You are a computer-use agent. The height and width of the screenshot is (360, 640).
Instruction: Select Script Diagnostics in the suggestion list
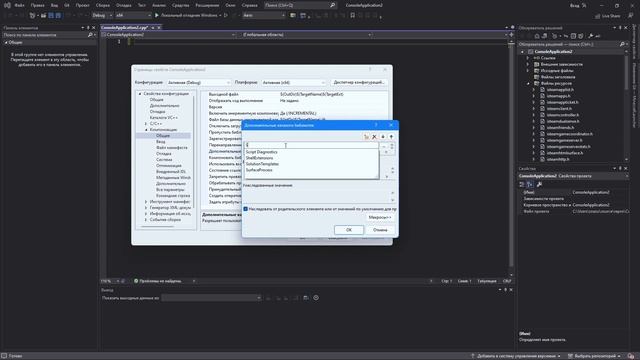(x=261, y=152)
